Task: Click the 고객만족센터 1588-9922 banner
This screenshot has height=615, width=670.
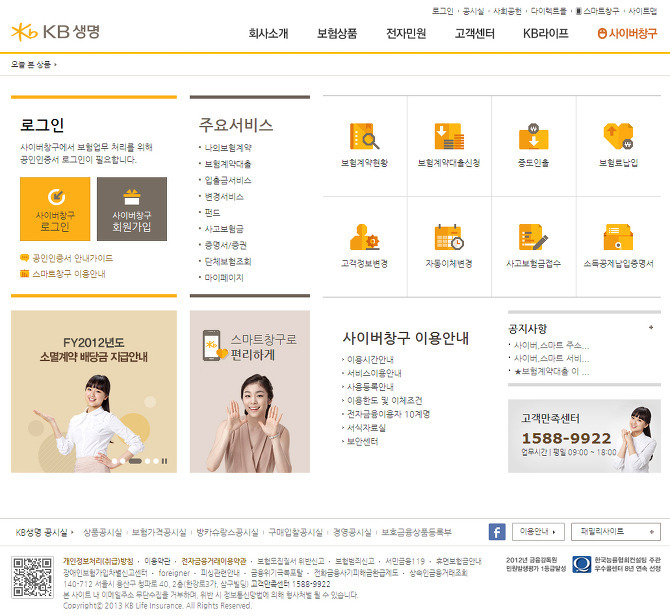Action: [x=584, y=436]
